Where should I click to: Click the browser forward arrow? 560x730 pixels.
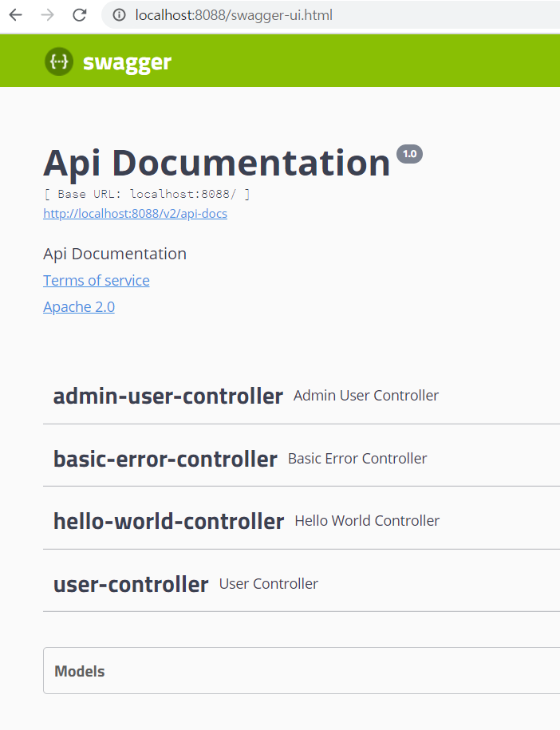[x=48, y=15]
